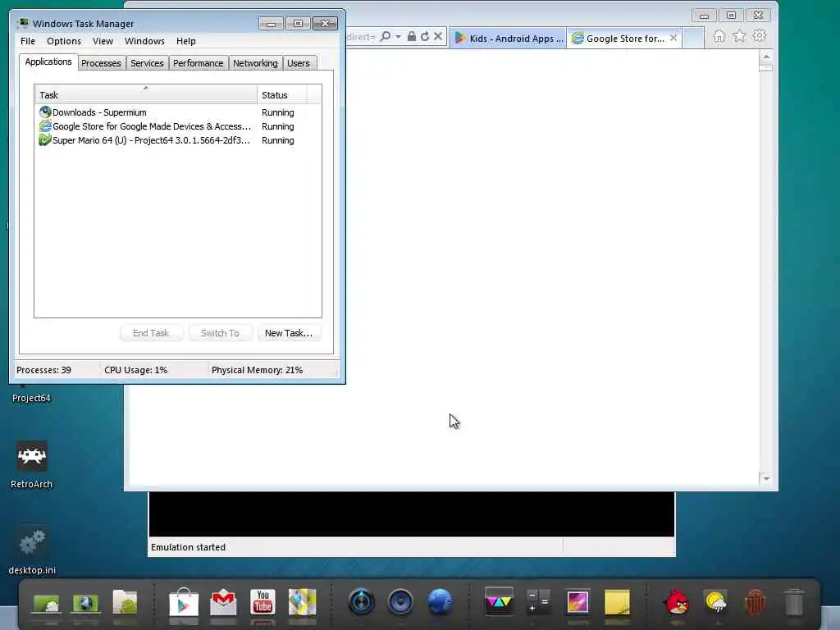Image resolution: width=840 pixels, height=630 pixels.
Task: Click the New Task... button
Action: click(289, 333)
